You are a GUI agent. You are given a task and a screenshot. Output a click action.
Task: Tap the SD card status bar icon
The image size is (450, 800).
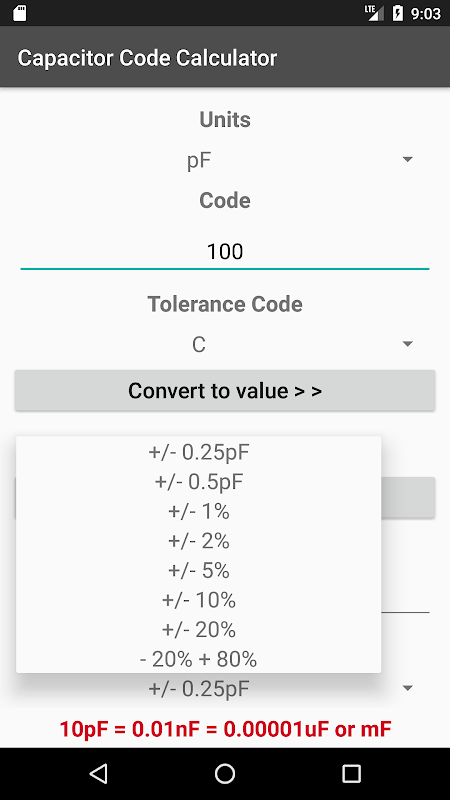click(19, 13)
